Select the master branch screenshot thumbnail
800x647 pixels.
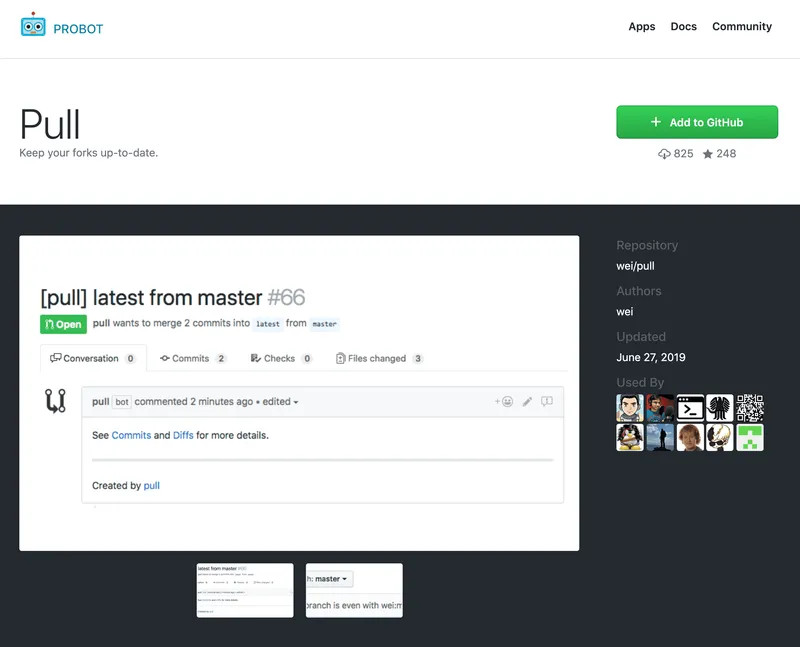354,590
